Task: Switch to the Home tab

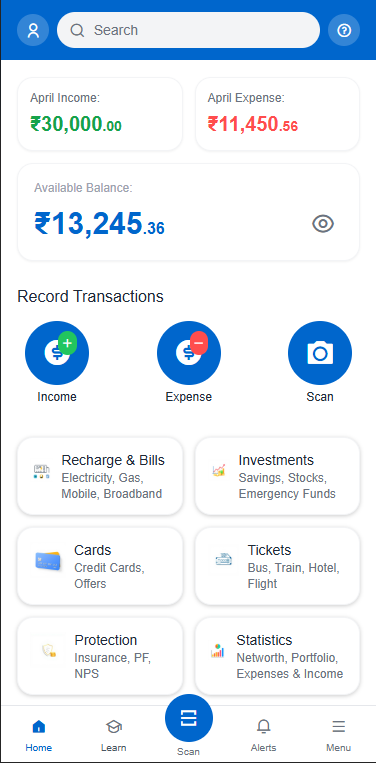Action: [38, 735]
